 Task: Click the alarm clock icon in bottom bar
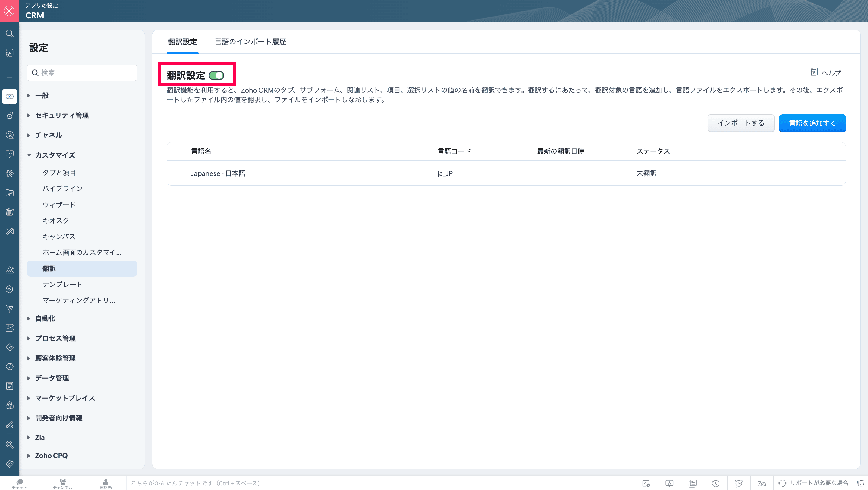739,483
